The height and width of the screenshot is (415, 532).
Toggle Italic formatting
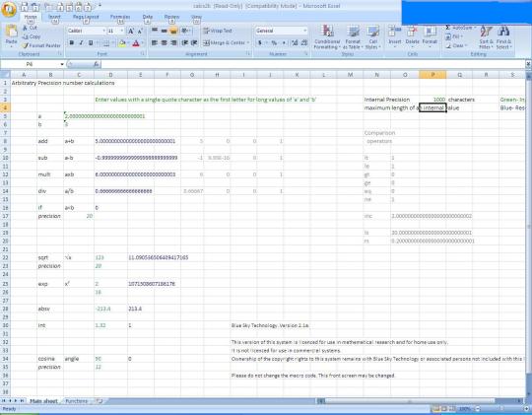pyautogui.click(x=81, y=42)
